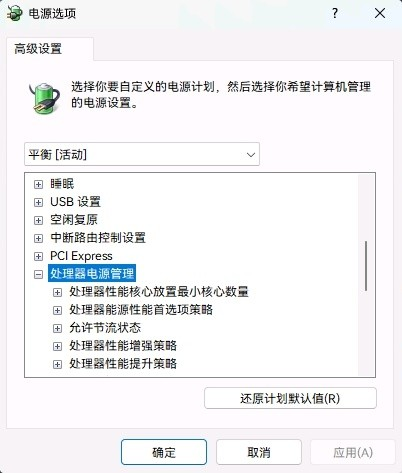
Task: Expand the 允许节流状态 setting
Action: tap(57, 328)
